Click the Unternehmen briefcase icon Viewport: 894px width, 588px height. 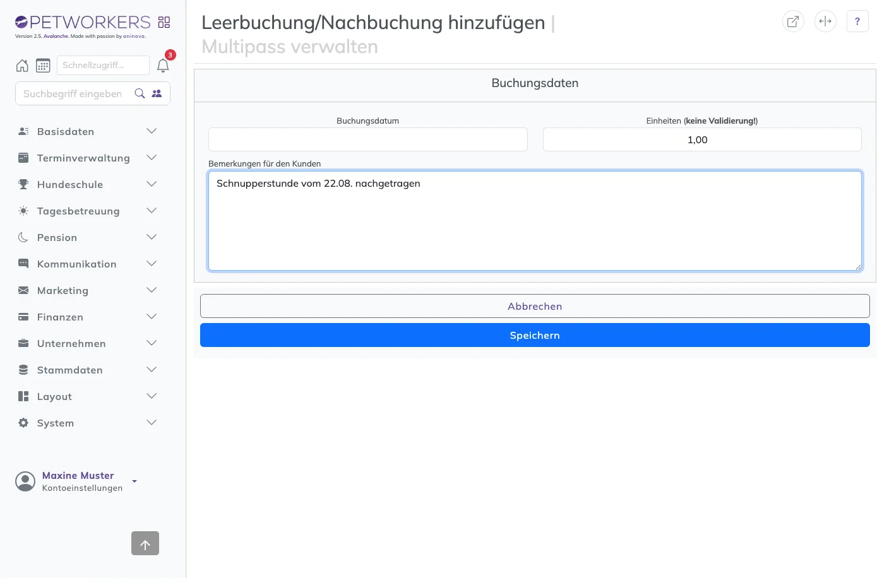point(23,343)
